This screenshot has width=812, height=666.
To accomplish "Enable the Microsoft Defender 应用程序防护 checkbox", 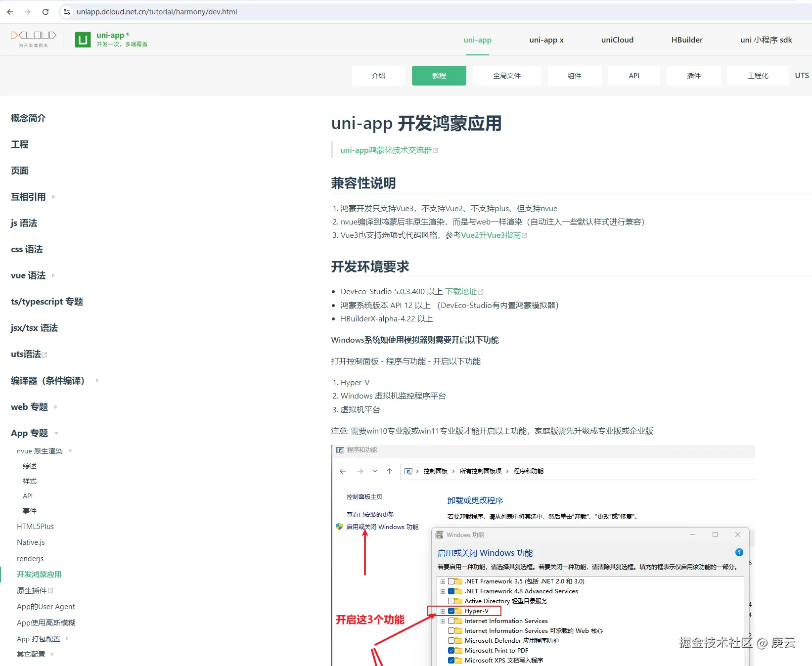I will [451, 641].
